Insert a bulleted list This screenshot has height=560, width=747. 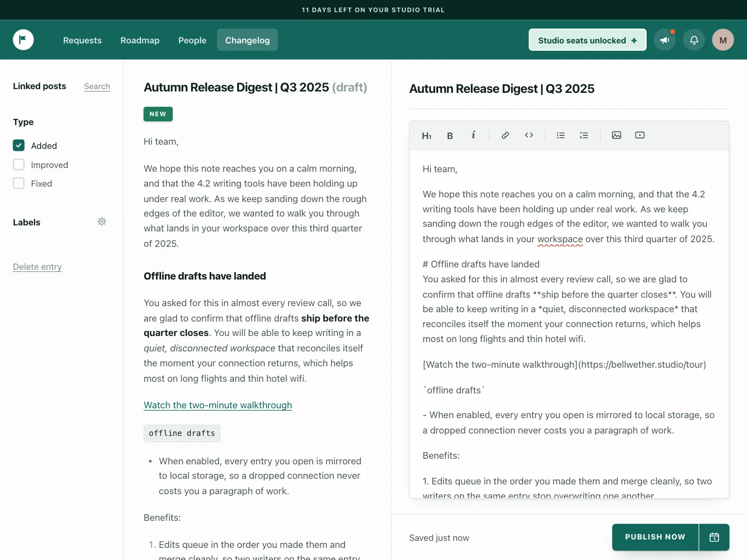(x=561, y=135)
